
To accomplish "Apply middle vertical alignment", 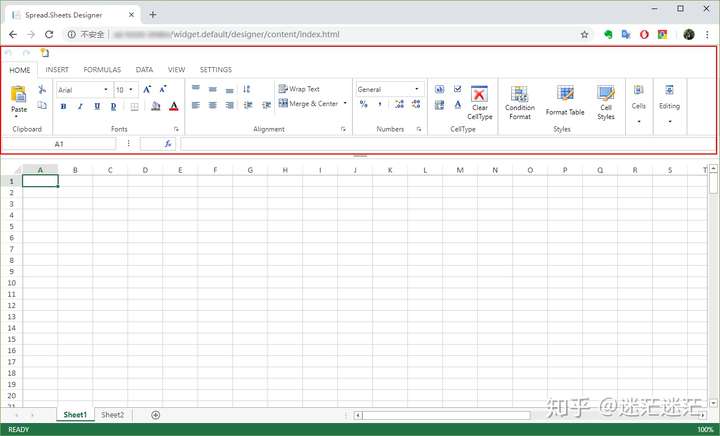I will coord(212,89).
